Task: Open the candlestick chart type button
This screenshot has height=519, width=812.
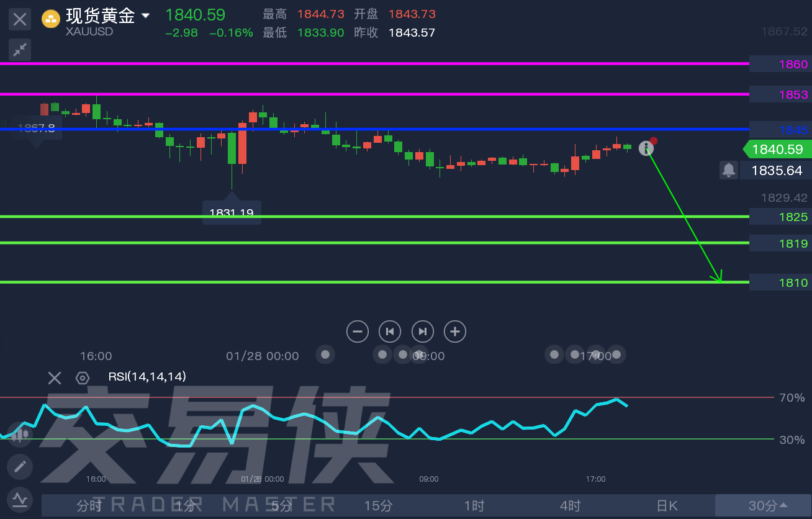Action: coord(20,434)
